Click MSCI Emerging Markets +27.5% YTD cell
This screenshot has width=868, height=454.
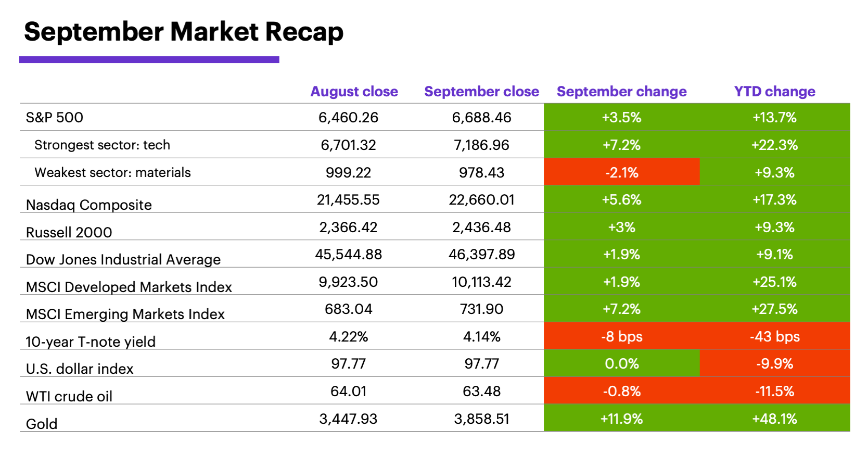point(774,309)
